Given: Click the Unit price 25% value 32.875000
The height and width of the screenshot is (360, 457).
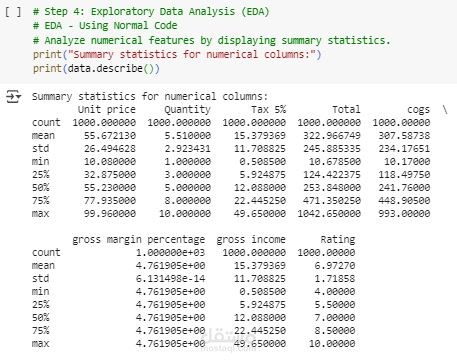Looking at the screenshot, I should pyautogui.click(x=110, y=175).
